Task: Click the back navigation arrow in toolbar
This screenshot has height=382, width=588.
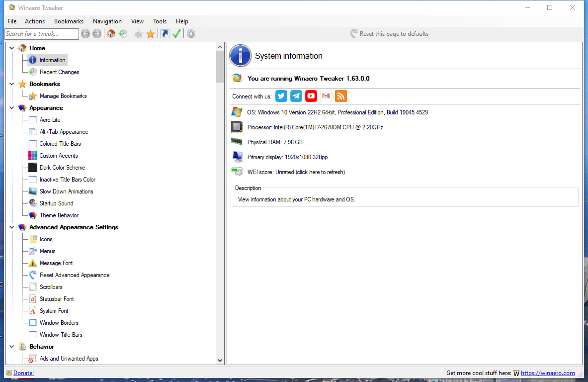Action: click(85, 34)
